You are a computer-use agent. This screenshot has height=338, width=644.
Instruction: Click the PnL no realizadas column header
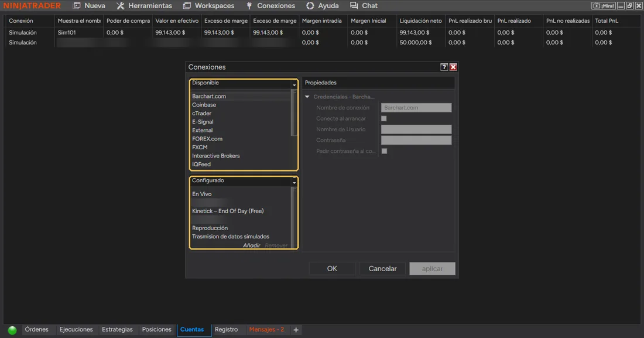pyautogui.click(x=568, y=21)
